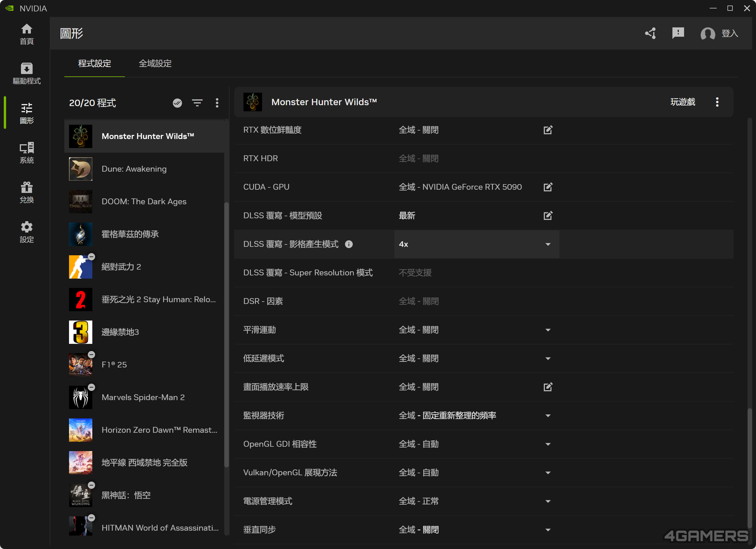Open 設定 gear in sidebar

click(x=27, y=232)
